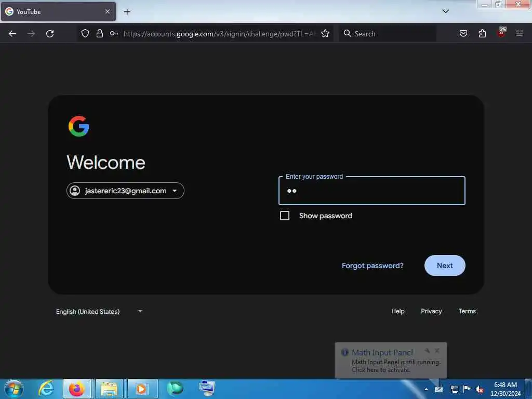Expand the English (United States) language dropdown
Image resolution: width=532 pixels, height=399 pixels.
[99, 312]
